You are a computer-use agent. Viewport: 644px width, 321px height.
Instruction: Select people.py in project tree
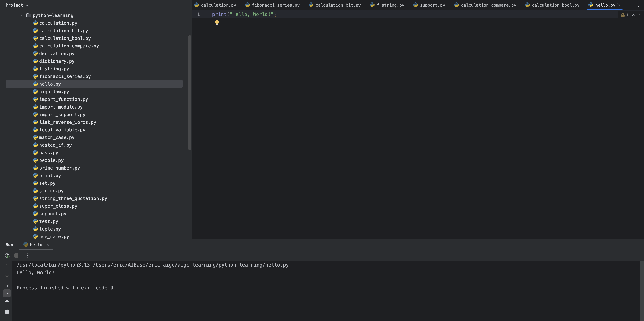pos(48,160)
